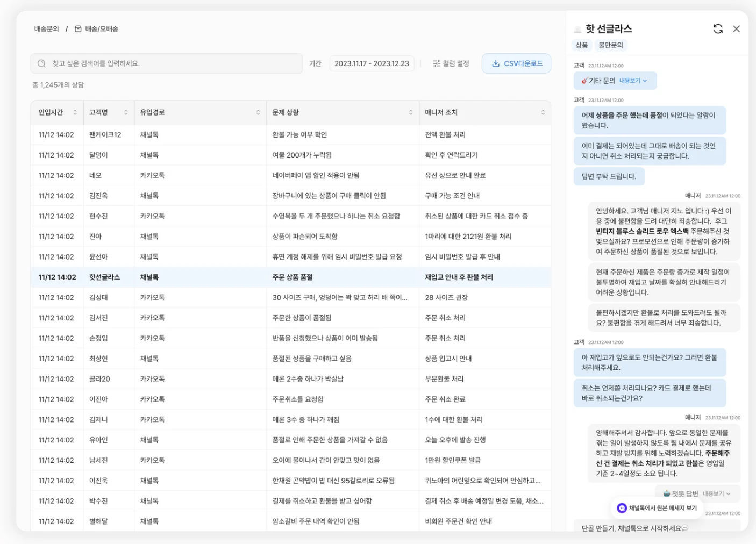This screenshot has width=756, height=544.
Task: Click the download icon on CSV다운로드
Action: pos(496,63)
